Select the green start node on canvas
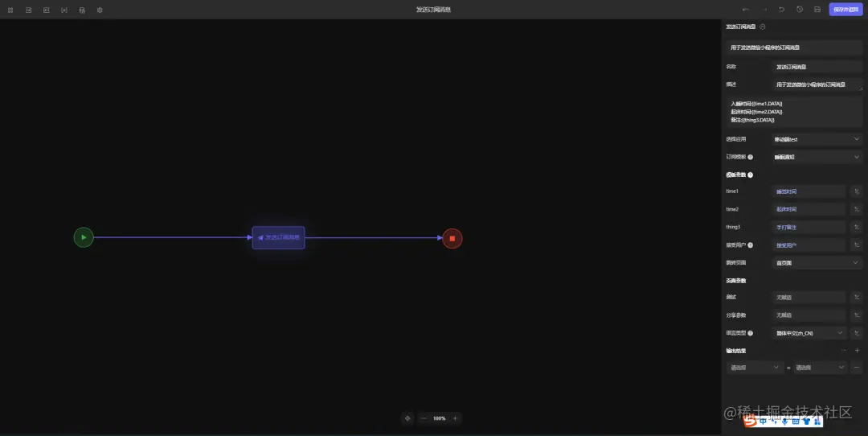Image resolution: width=868 pixels, height=436 pixels. (x=84, y=237)
